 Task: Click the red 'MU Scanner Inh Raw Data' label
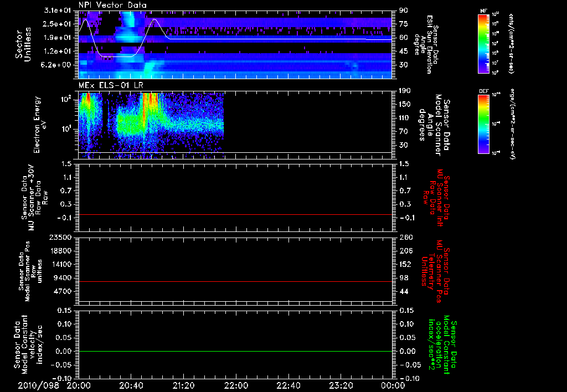coord(436,198)
